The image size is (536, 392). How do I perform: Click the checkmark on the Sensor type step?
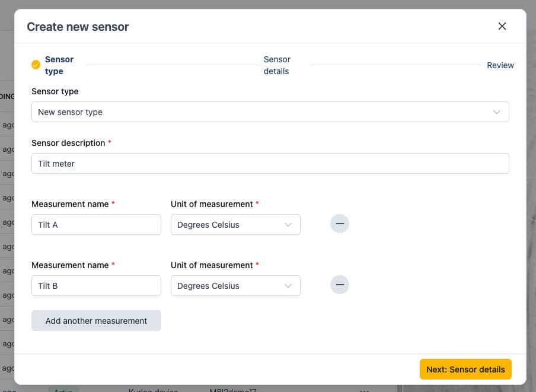[x=36, y=64]
